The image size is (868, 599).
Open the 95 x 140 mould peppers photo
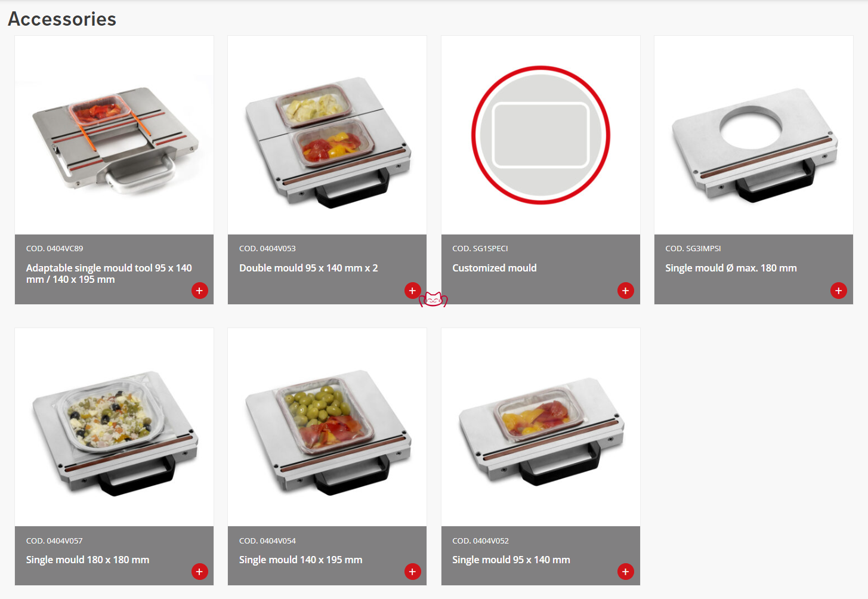coord(540,427)
